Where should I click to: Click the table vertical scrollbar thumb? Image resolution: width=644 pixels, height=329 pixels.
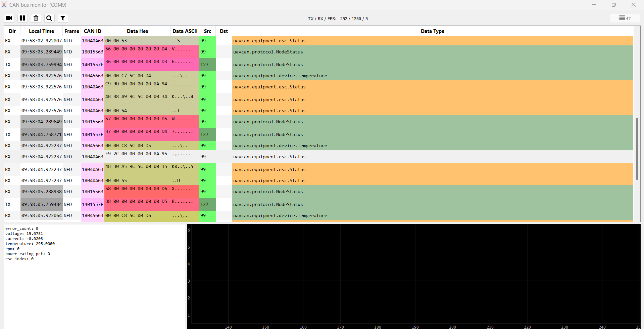[637, 149]
